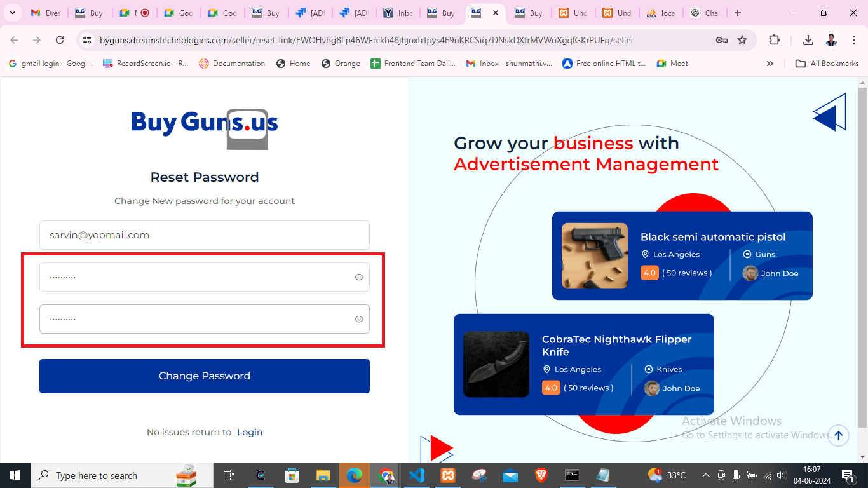The height and width of the screenshot is (488, 868).
Task: Switch to the Inbox tab with Y icon
Action: [398, 13]
